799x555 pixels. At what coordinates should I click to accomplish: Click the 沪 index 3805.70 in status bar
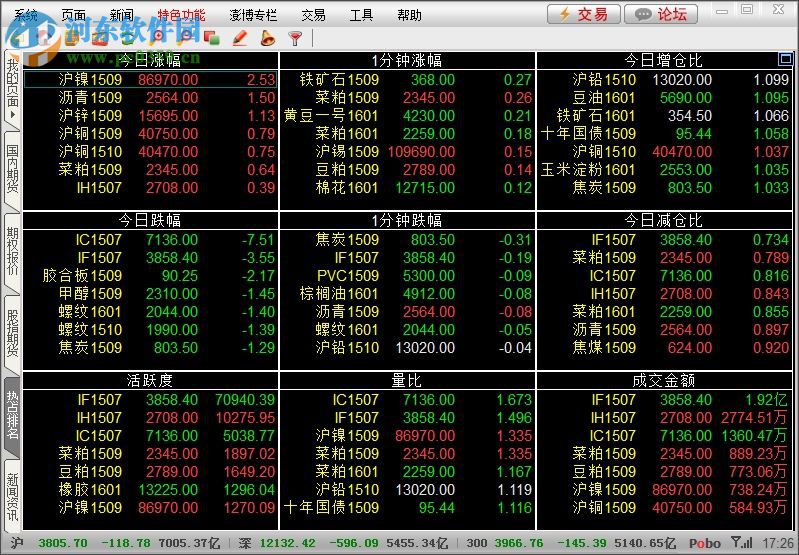tap(63, 543)
